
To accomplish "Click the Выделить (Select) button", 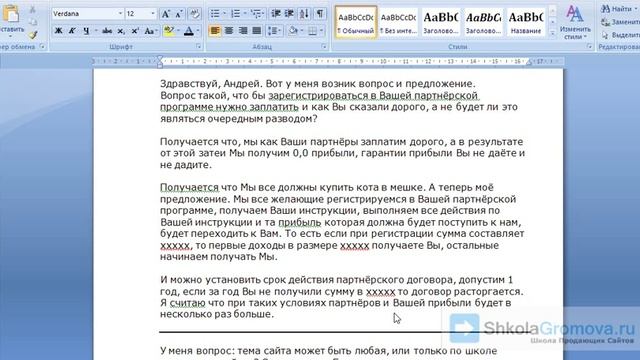I will tap(620, 35).
